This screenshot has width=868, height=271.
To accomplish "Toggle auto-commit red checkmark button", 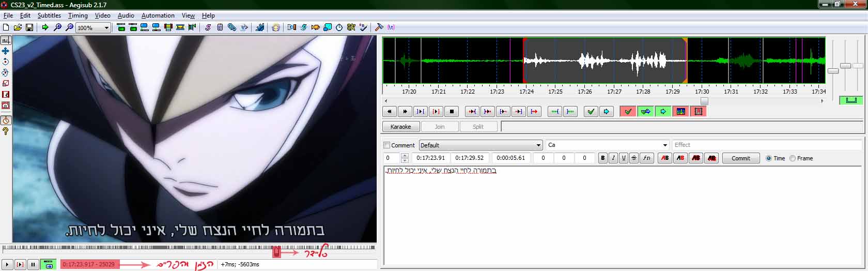I will [628, 111].
